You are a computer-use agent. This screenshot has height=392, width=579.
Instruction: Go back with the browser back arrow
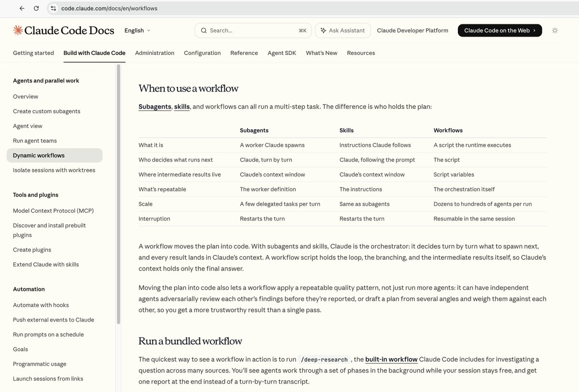pyautogui.click(x=22, y=8)
